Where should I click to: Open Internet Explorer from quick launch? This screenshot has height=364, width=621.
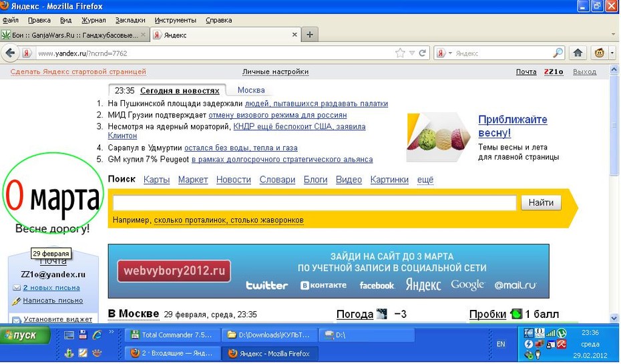(97, 335)
